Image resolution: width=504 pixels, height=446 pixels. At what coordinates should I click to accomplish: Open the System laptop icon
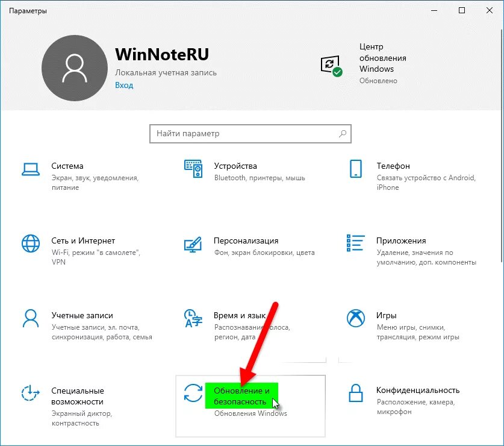click(31, 169)
